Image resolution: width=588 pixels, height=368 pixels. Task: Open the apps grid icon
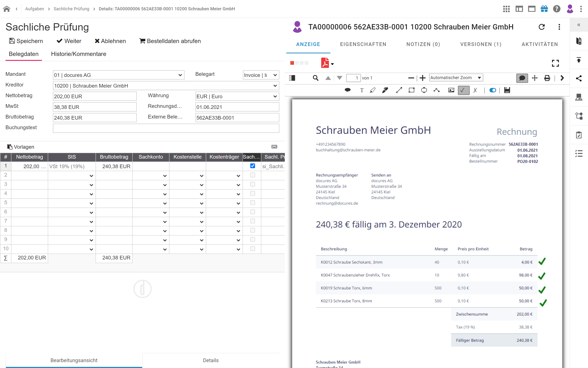506,9
